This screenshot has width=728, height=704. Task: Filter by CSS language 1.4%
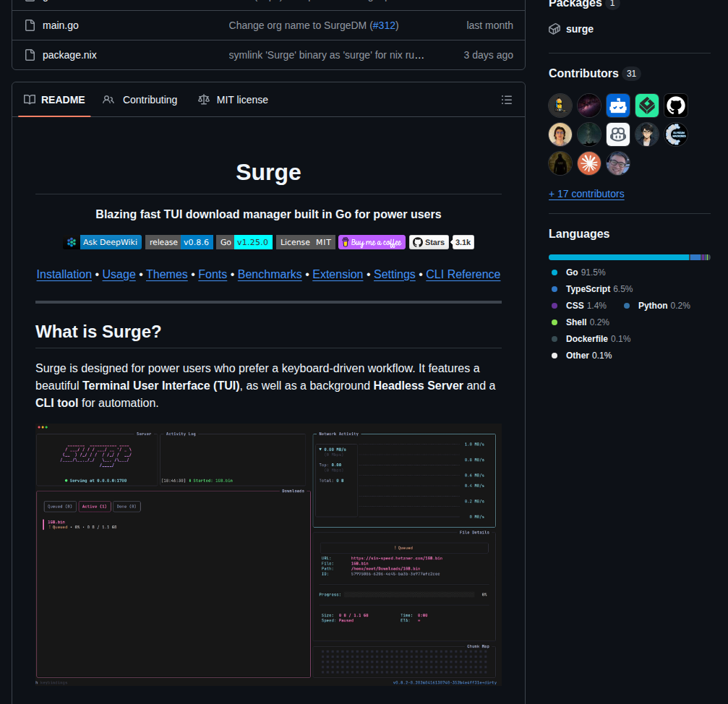pos(578,306)
